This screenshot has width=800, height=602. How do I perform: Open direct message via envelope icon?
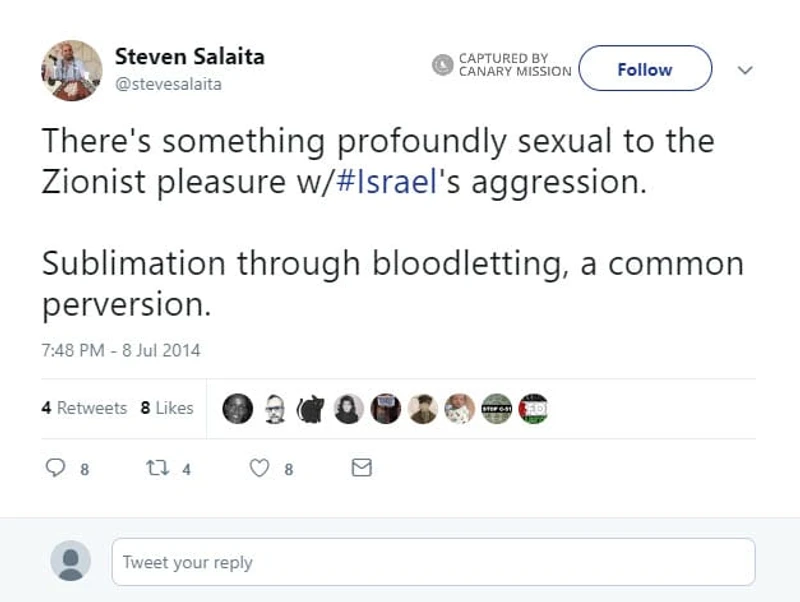pos(361,465)
